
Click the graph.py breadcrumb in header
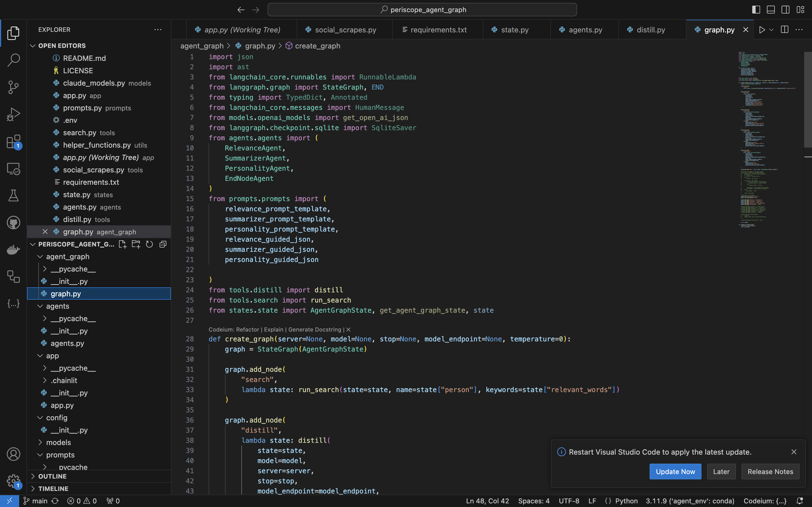click(x=260, y=46)
